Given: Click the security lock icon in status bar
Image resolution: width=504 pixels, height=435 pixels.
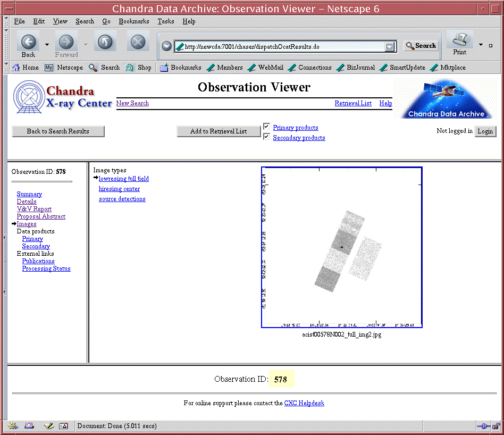Looking at the screenshot, I should pos(495,426).
